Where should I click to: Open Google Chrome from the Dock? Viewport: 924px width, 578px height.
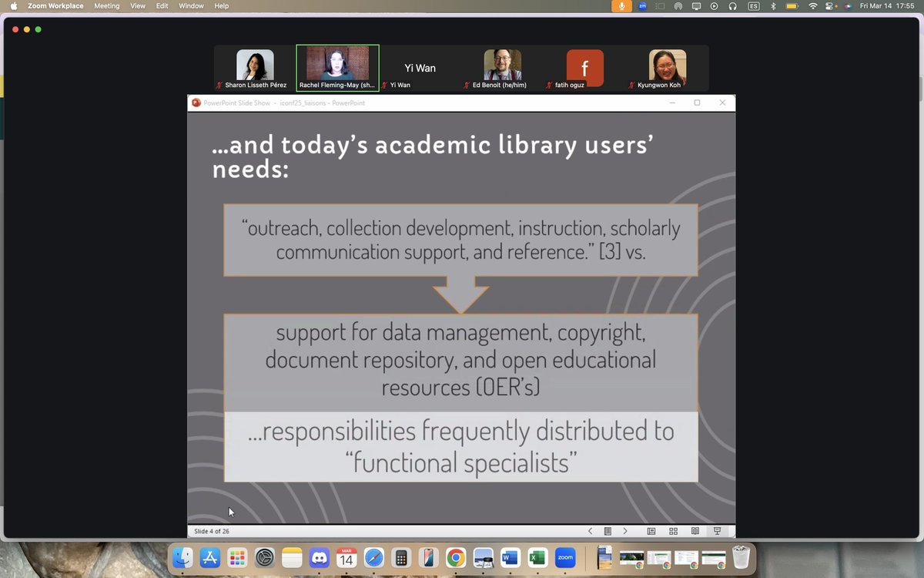456,557
